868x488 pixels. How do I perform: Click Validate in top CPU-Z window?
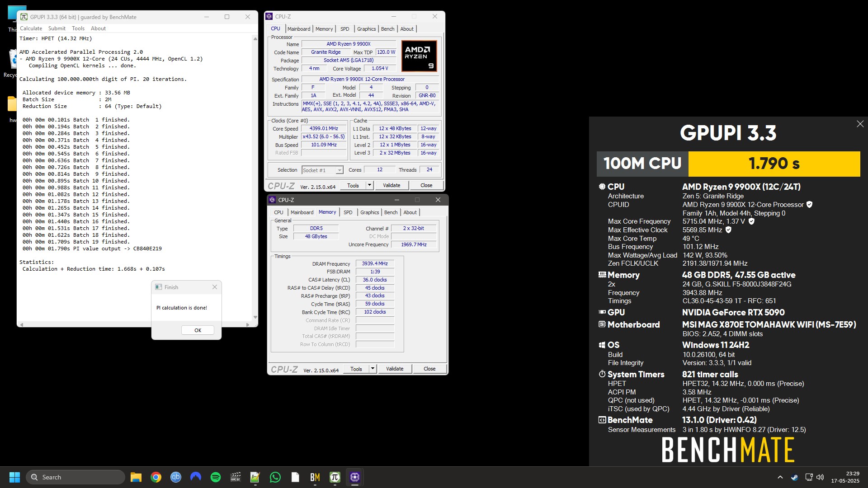[392, 185]
